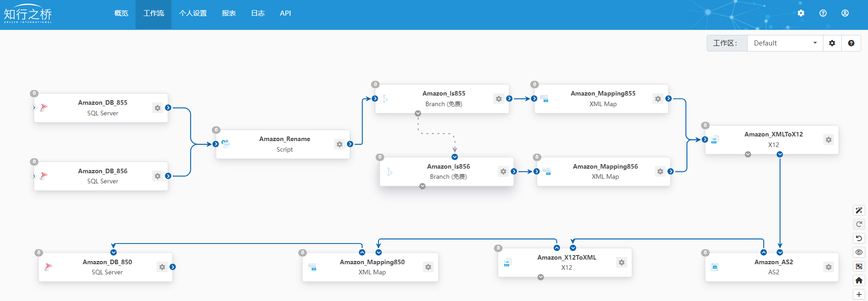Screen dimensions: 868x301
Task: Open workspace help question mark button
Action: tap(851, 43)
